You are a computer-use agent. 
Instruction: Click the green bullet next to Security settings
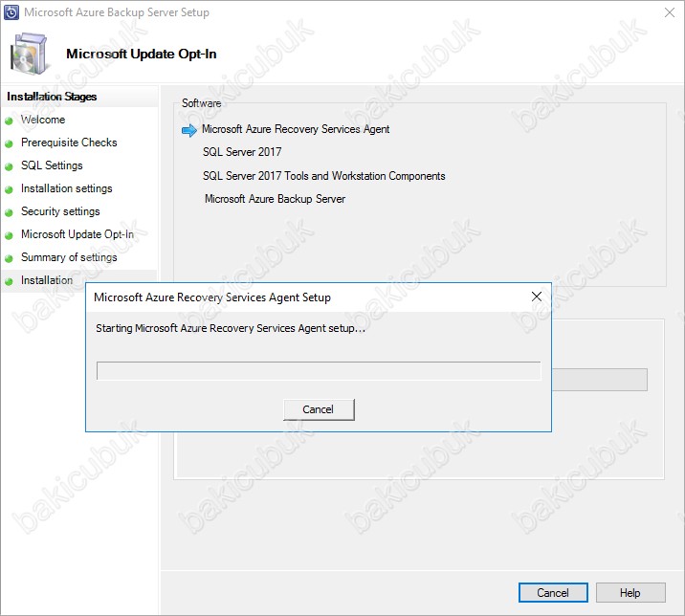(x=9, y=212)
